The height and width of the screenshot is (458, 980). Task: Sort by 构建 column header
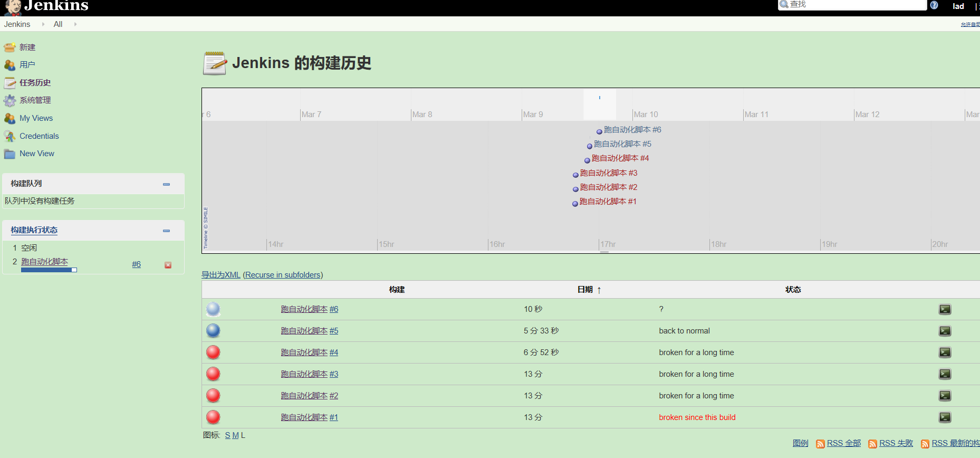(x=397, y=290)
